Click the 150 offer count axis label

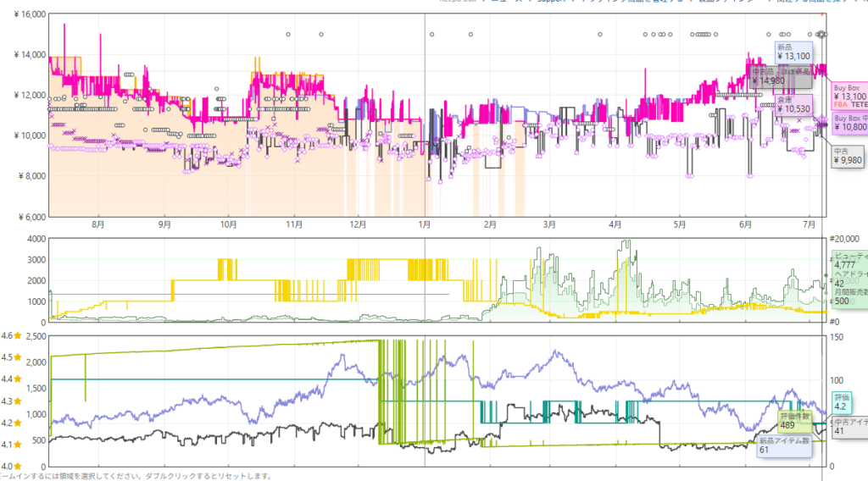pos(837,337)
